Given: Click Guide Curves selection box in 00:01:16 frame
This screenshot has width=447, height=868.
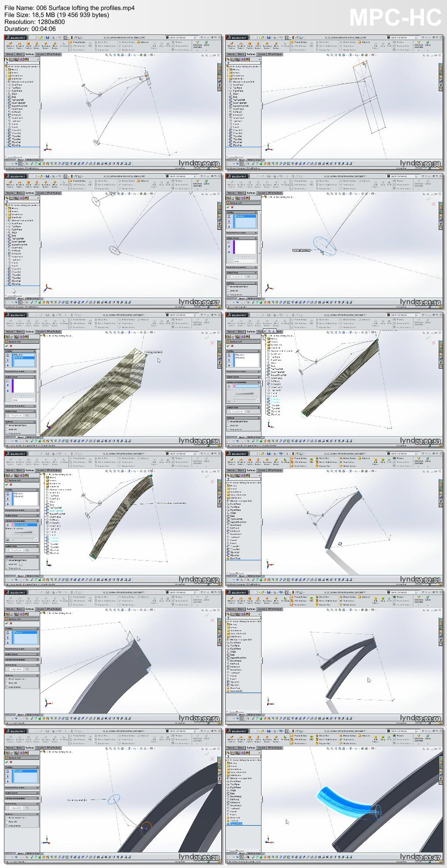Looking at the screenshot, I should [x=245, y=247].
